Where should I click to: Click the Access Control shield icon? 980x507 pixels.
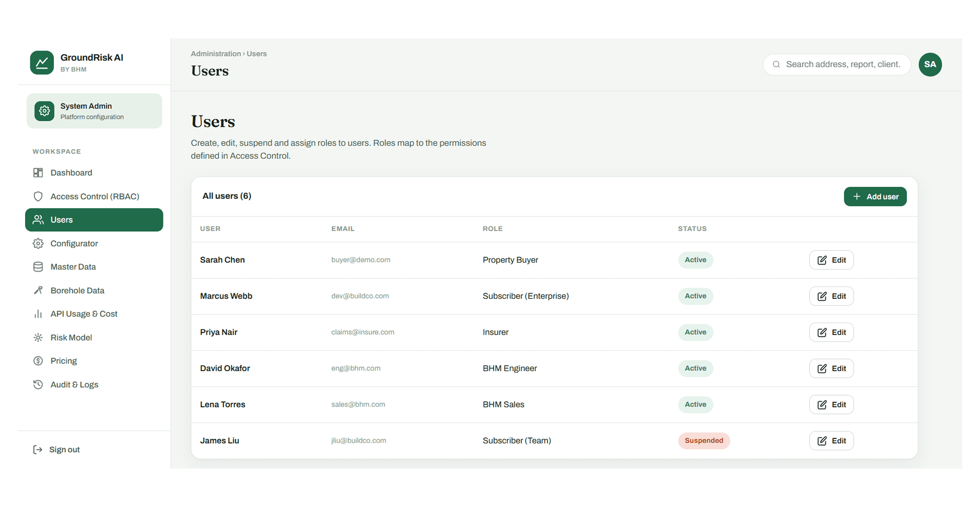click(38, 196)
